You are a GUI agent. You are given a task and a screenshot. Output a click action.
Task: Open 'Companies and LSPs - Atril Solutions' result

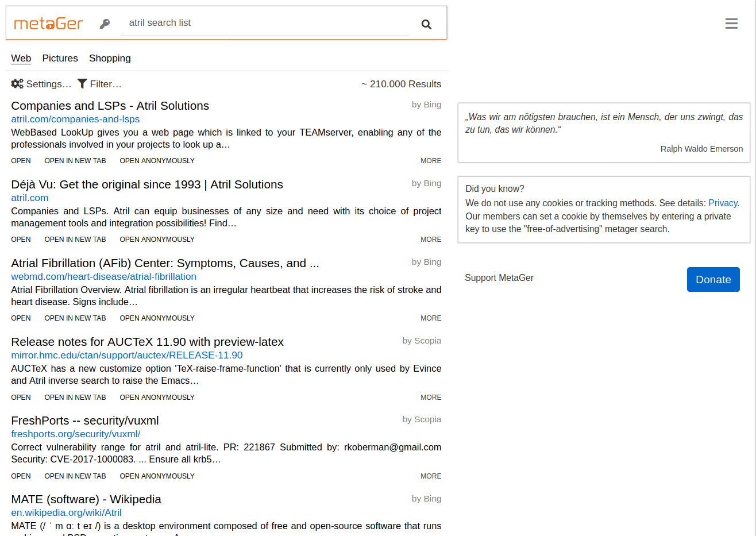[110, 106]
